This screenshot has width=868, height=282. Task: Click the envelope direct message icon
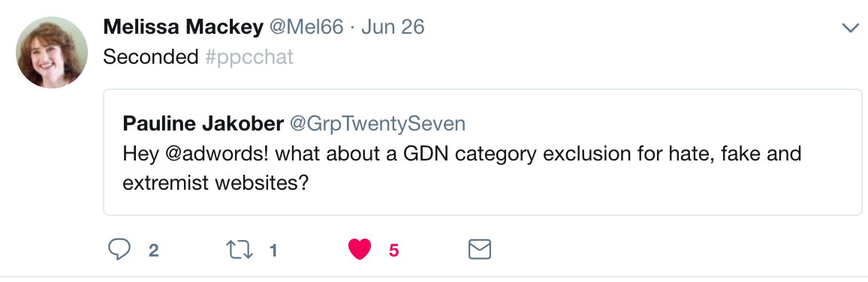click(479, 250)
